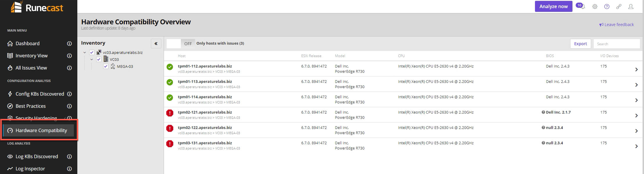The height and width of the screenshot is (174, 644).
Task: Open the user profile icon
Action: (631, 6)
